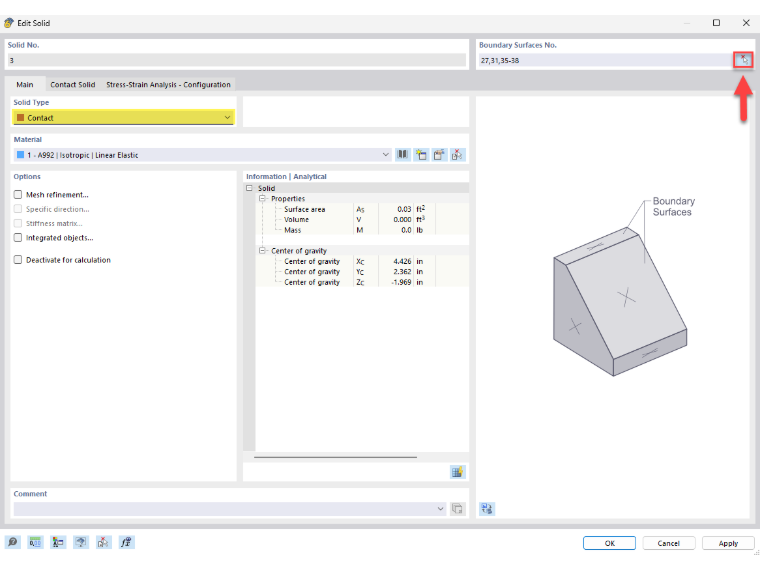Click the Information | Analytical header
Viewport: 760px width, 570px height.
pyautogui.click(x=286, y=176)
